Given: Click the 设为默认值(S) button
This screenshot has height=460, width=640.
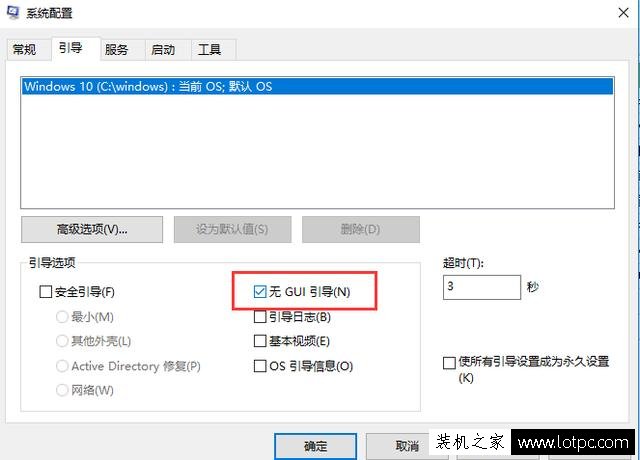Looking at the screenshot, I should click(233, 229).
